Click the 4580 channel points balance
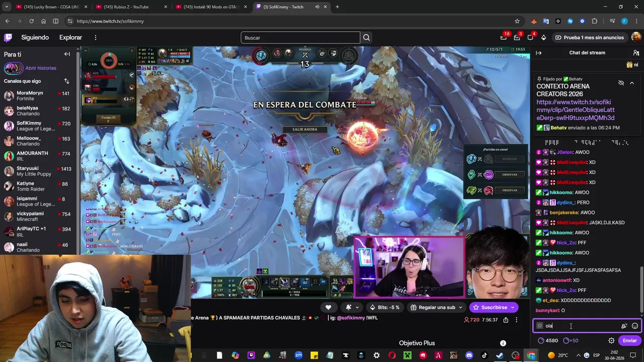This screenshot has width=644, height=362. [548, 340]
